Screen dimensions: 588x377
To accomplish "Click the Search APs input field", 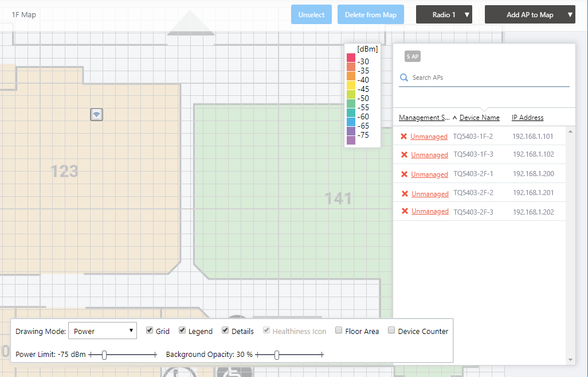I will [x=487, y=77].
